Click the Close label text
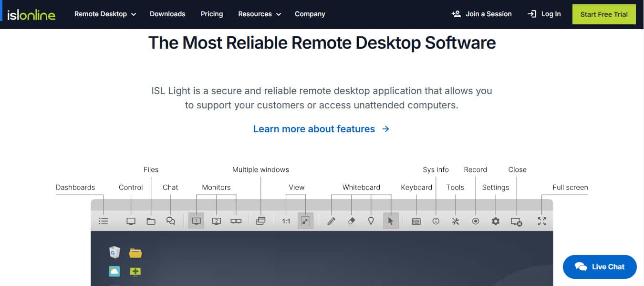 click(517, 169)
